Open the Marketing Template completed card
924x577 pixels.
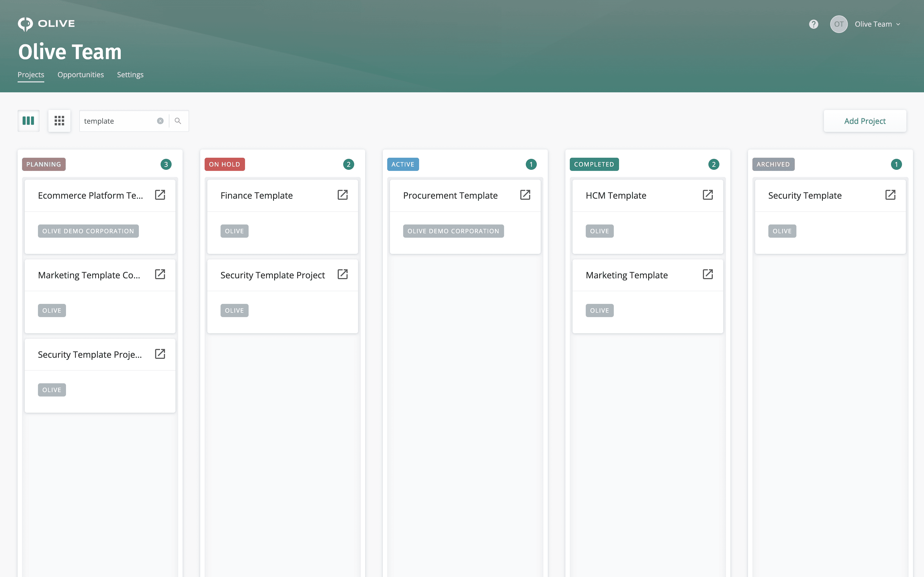click(626, 275)
